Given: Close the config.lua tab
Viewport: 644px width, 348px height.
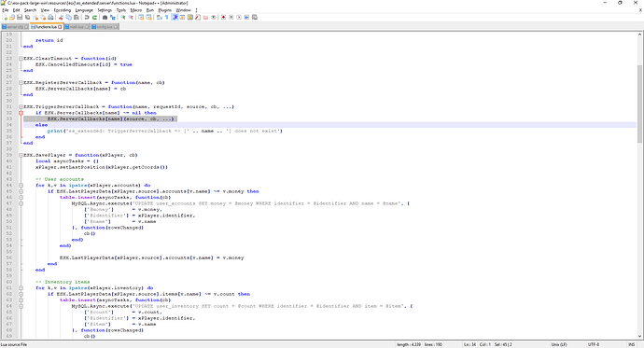Looking at the screenshot, I should (x=116, y=27).
